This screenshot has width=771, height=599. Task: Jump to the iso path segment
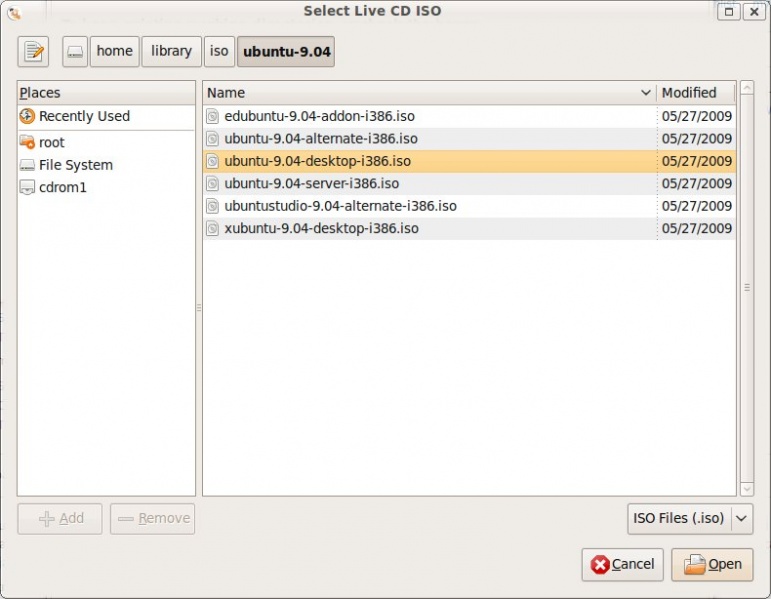point(219,51)
